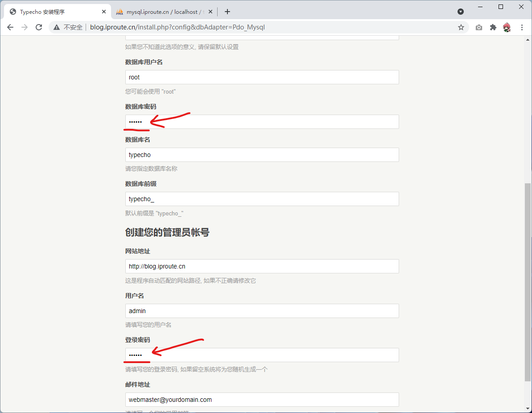This screenshot has height=413, width=532.
Task: Click the 邮件地址 email field
Action: pos(262,400)
